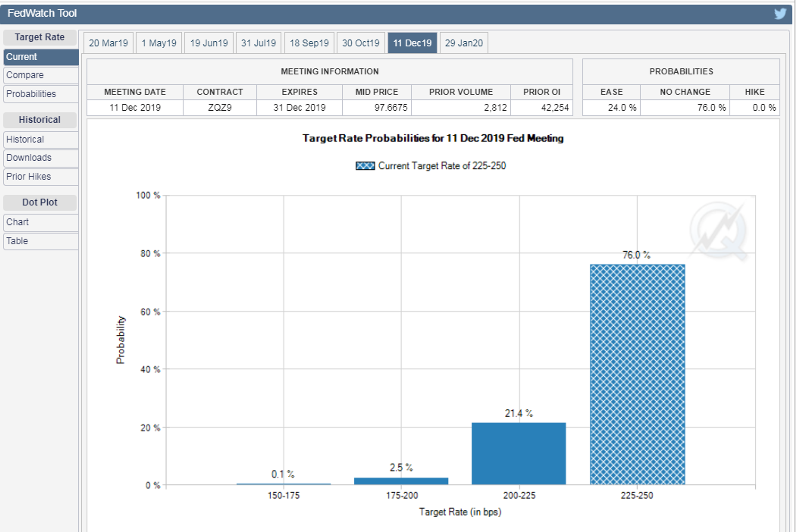The image size is (796, 532).
Task: Open the 1 May19 meeting tab
Action: (159, 43)
